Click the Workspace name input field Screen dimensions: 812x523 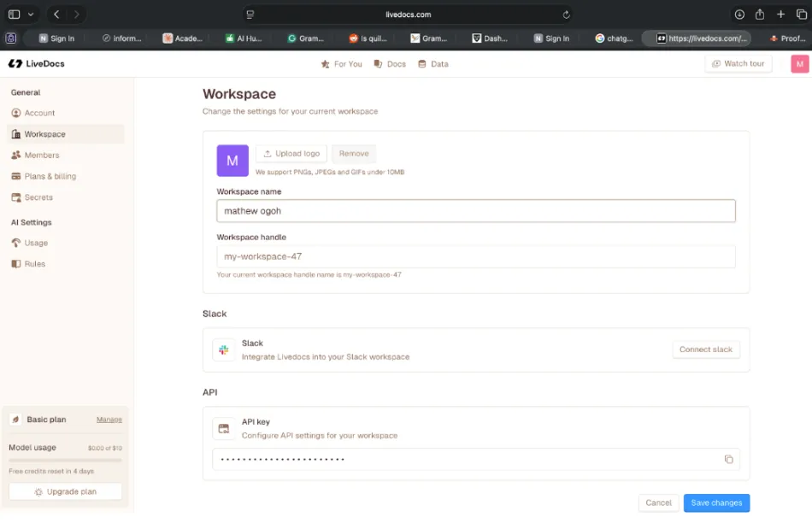click(475, 211)
